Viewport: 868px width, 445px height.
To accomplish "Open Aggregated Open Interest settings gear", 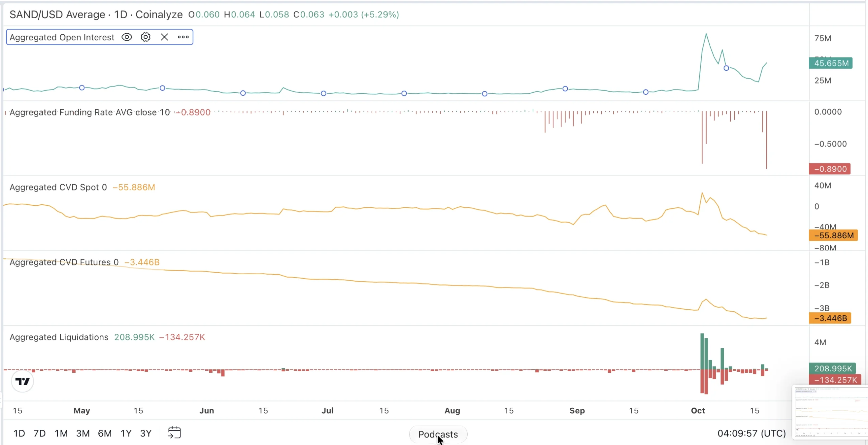I will click(145, 37).
